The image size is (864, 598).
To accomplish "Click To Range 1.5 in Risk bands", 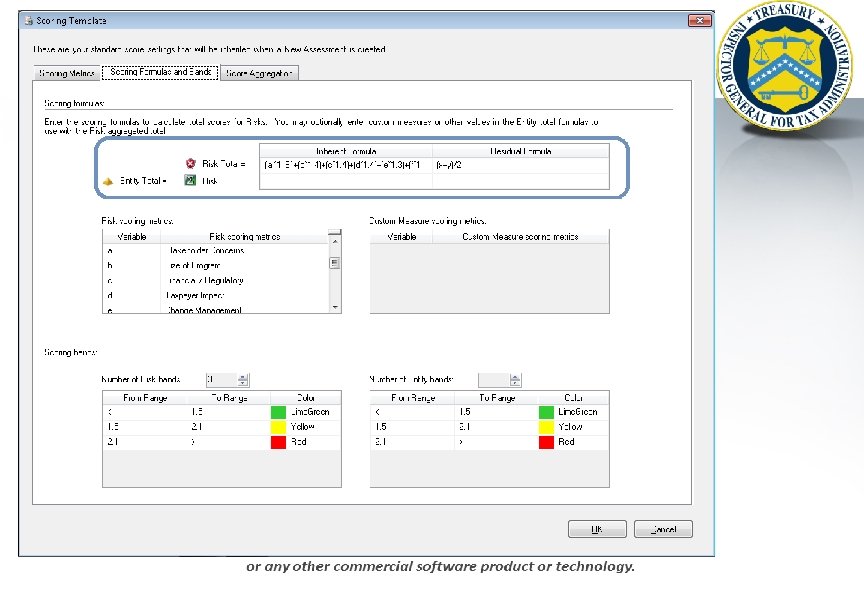I will (229, 412).
